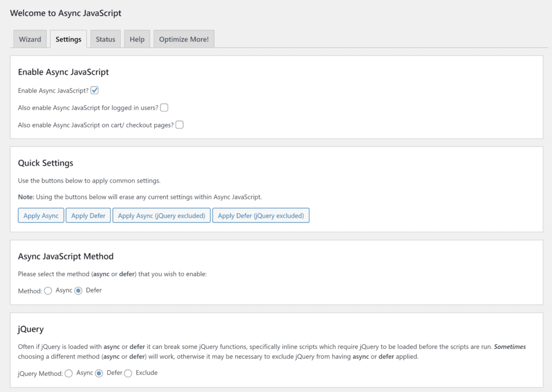Click the Apply Defer button

coord(88,215)
